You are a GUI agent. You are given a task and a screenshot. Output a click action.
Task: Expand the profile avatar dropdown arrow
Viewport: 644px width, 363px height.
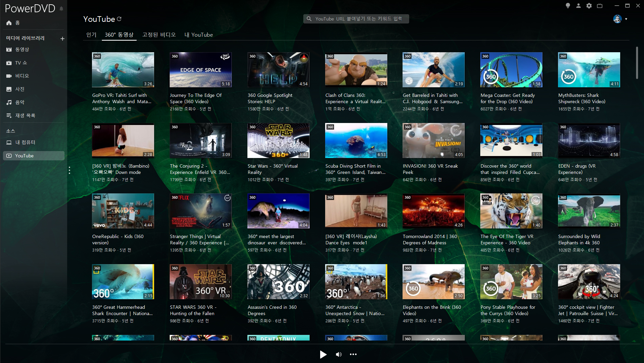click(626, 19)
